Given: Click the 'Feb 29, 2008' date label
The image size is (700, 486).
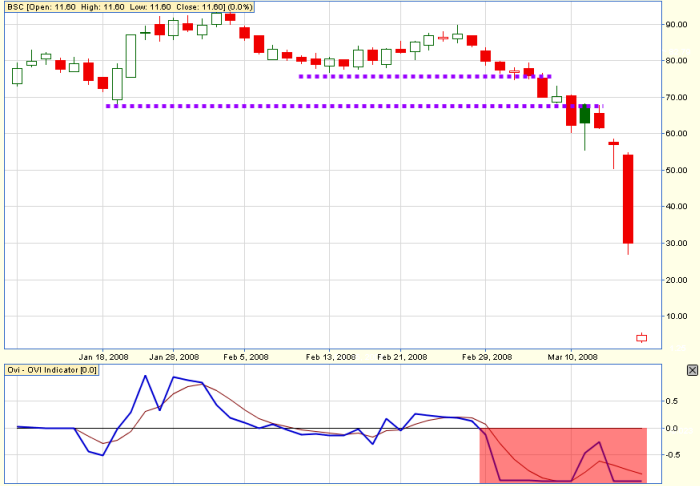Looking at the screenshot, I should coord(487,357).
